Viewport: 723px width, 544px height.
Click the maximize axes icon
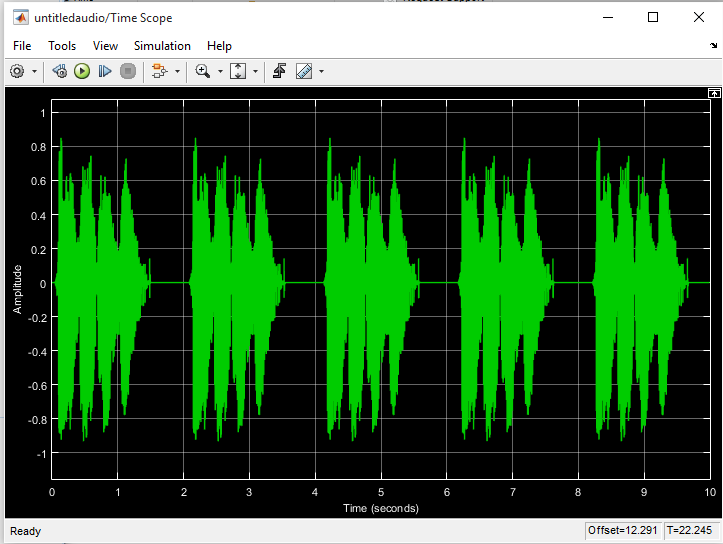[x=714, y=94]
